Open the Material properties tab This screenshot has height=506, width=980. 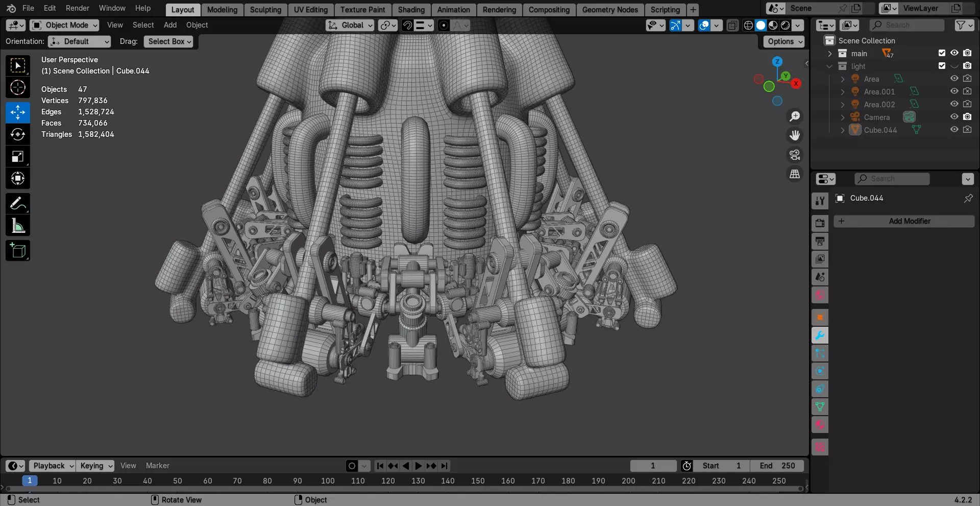(x=820, y=425)
